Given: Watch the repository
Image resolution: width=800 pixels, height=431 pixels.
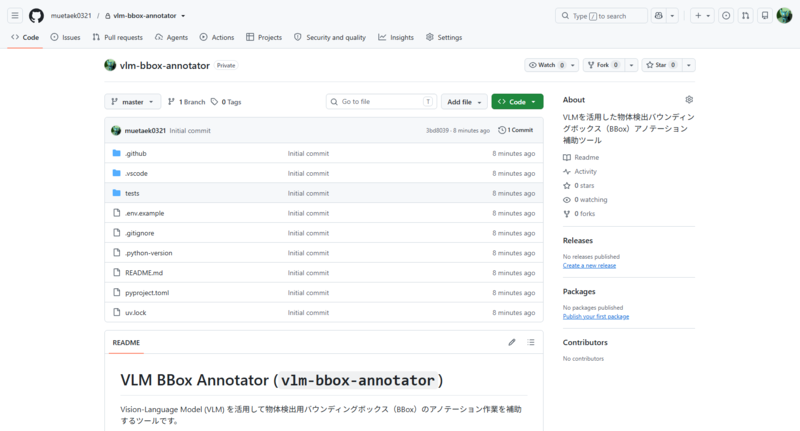Looking at the screenshot, I should pyautogui.click(x=546, y=65).
